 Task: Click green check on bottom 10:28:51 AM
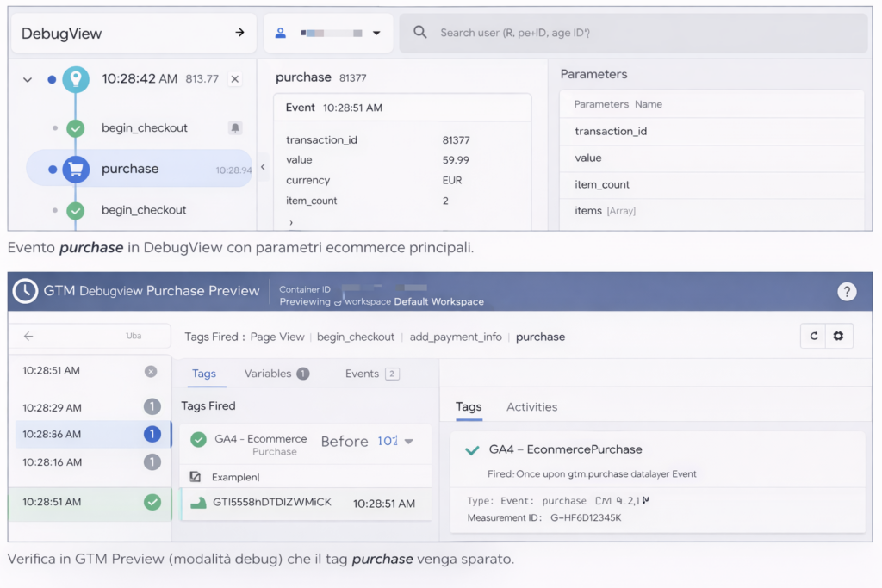152,502
